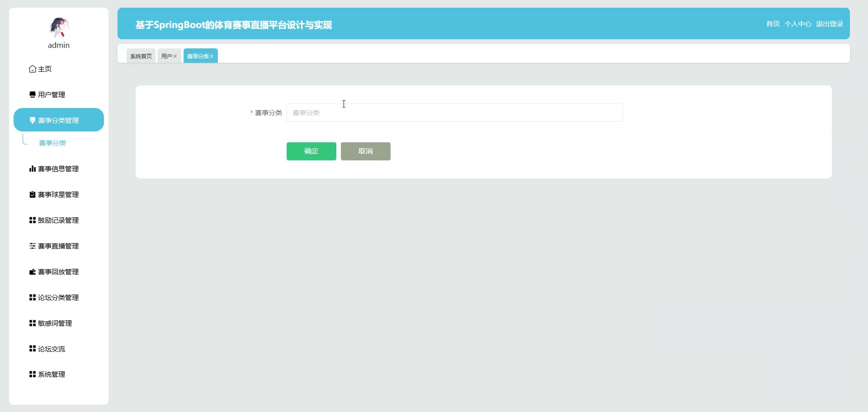Screen dimensions: 868x412
Task: Switch to the 系统首页 tab
Action: [x=141, y=56]
